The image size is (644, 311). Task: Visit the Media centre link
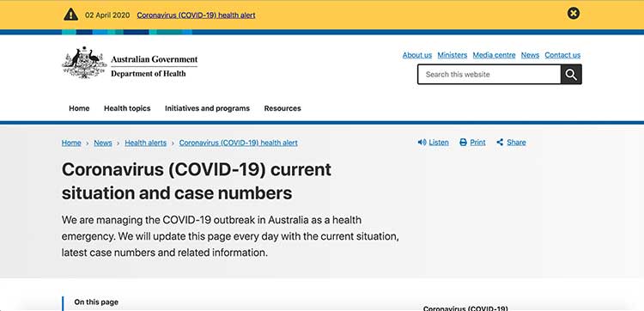pyautogui.click(x=494, y=55)
